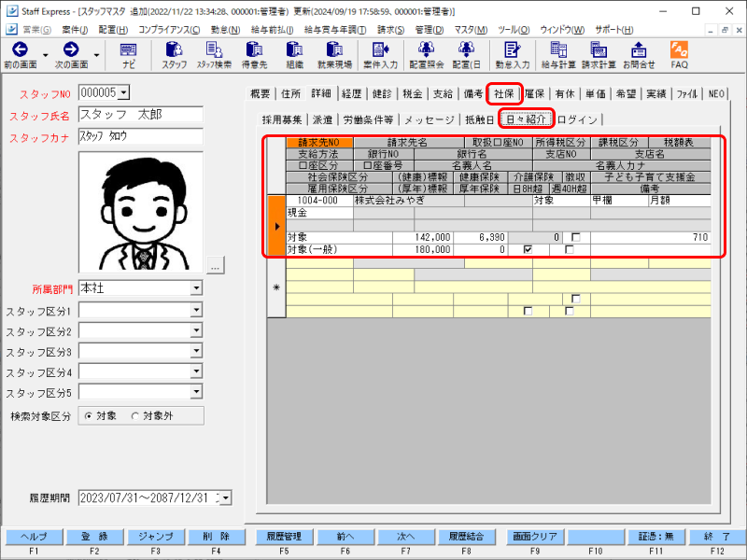Screen dimensions: 747x560
Task: Open the マスタ(M) menu
Action: tap(471, 30)
